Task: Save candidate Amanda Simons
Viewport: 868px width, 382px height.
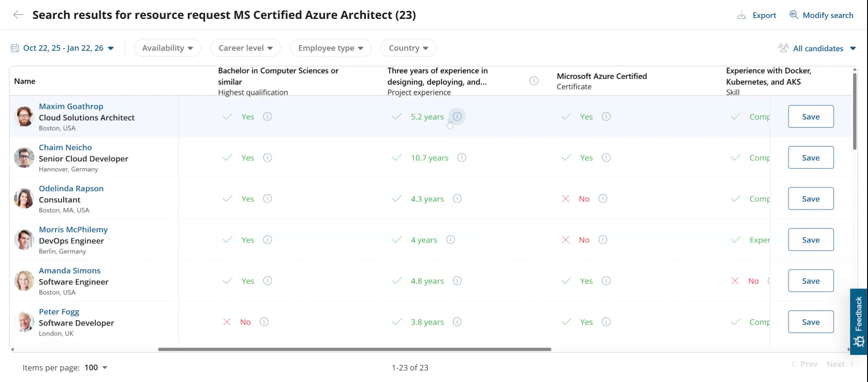Action: point(811,281)
